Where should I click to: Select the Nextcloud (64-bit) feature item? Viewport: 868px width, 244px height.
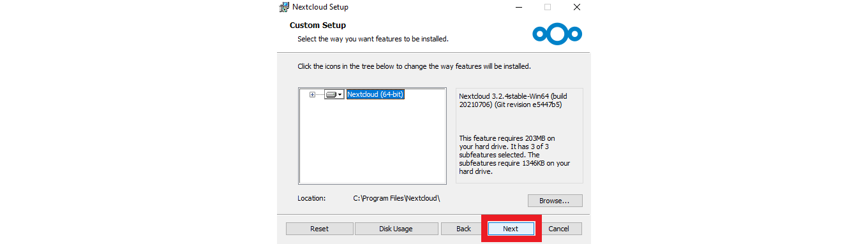375,94
